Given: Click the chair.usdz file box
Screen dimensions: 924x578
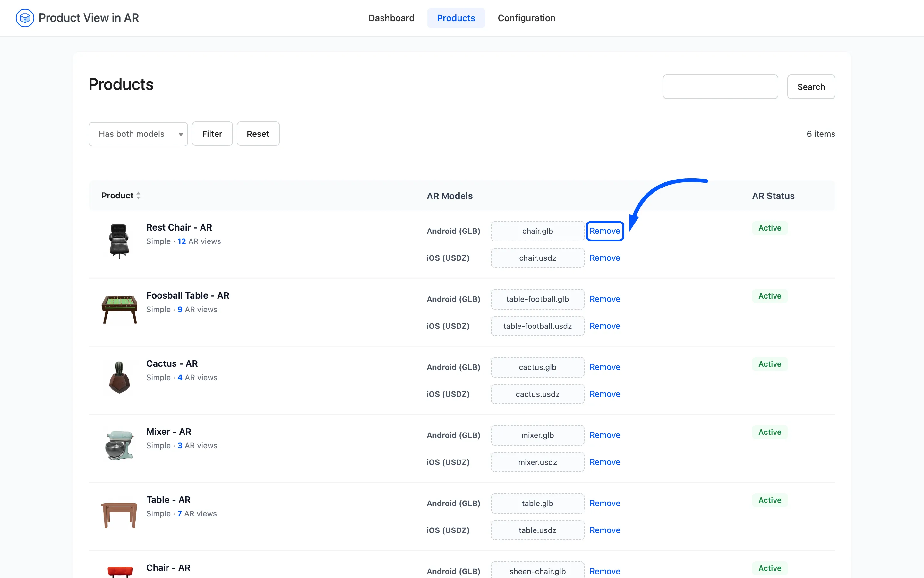Looking at the screenshot, I should [x=537, y=258].
